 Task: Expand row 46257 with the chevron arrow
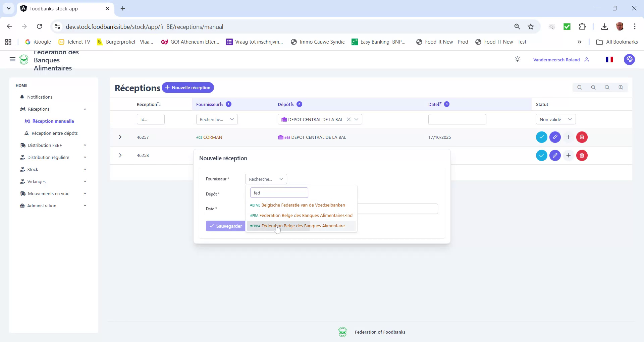120,137
